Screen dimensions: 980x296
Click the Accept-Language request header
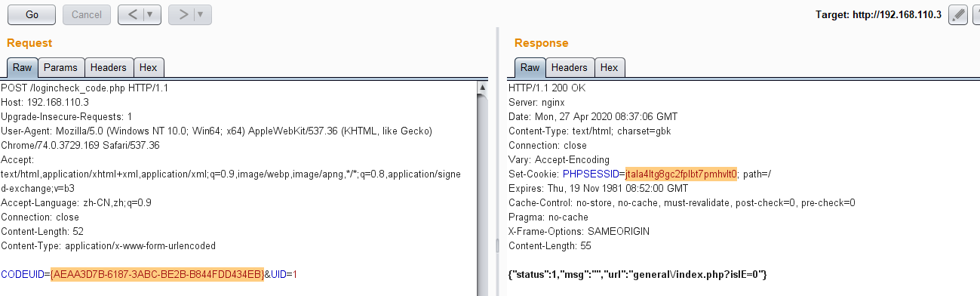pos(76,203)
